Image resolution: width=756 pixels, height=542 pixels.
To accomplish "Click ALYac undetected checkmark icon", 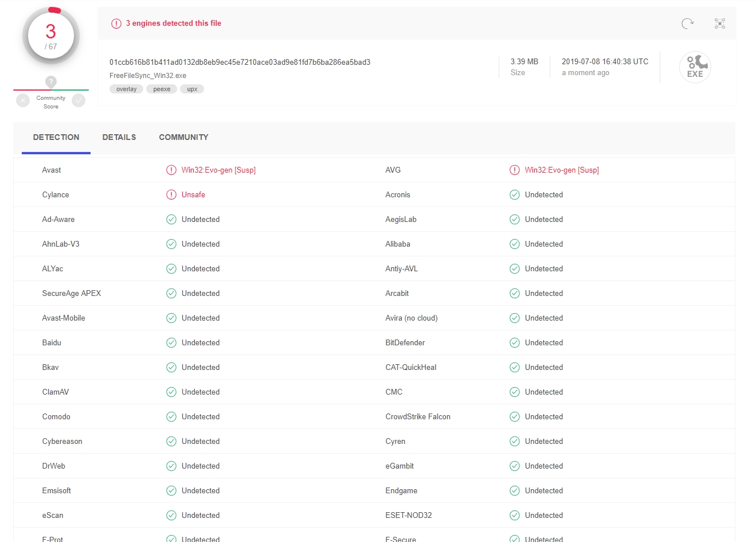I will click(x=171, y=268).
